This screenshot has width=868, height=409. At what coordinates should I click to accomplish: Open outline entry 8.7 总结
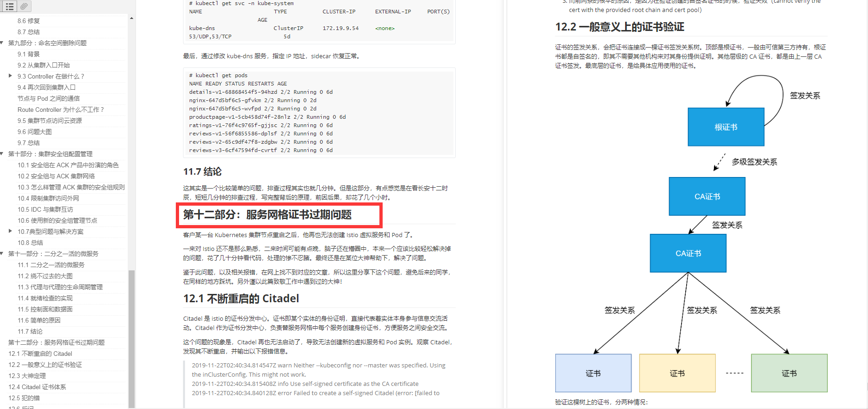pyautogui.click(x=29, y=32)
